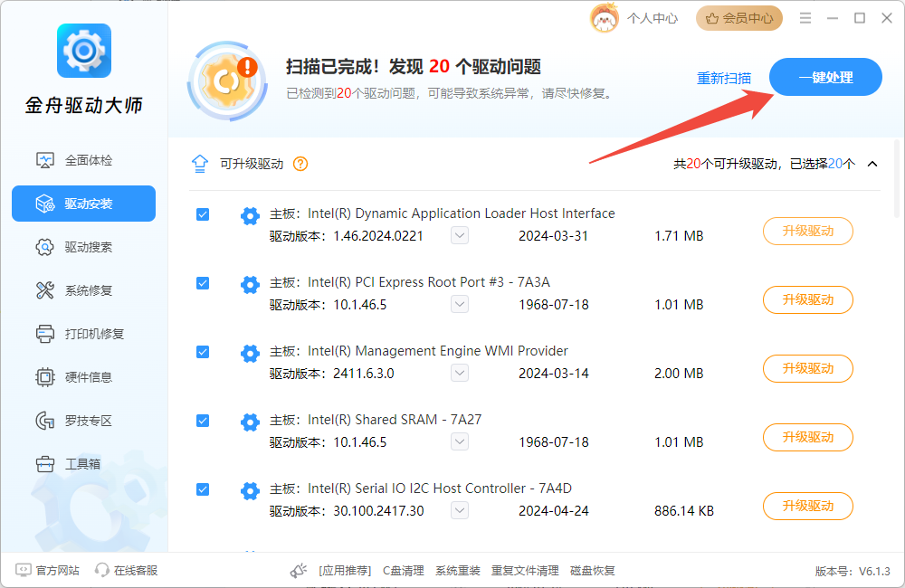The image size is (905, 588).
Task: Click the 硬件信息 chip icon
Action: pyautogui.click(x=45, y=377)
